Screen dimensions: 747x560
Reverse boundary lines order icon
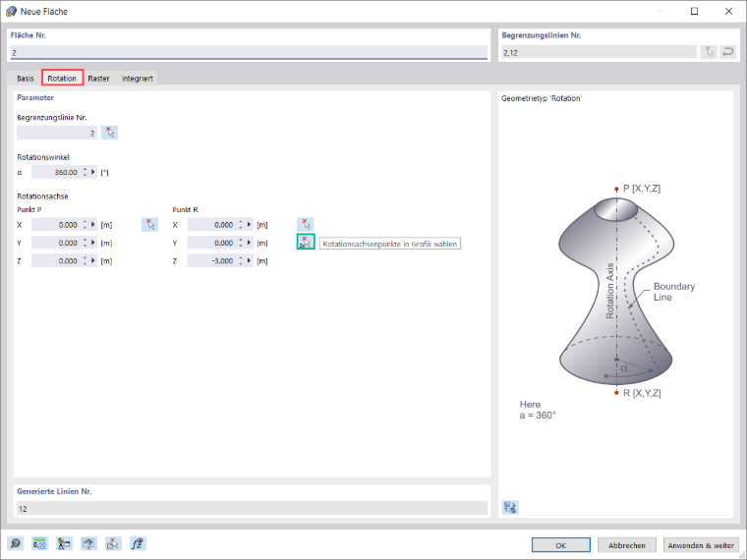(727, 52)
